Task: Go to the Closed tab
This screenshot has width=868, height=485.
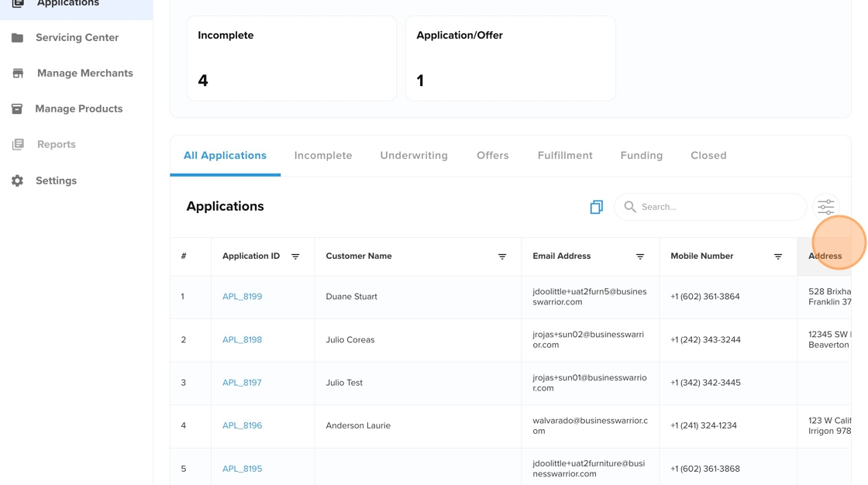Action: (x=708, y=156)
